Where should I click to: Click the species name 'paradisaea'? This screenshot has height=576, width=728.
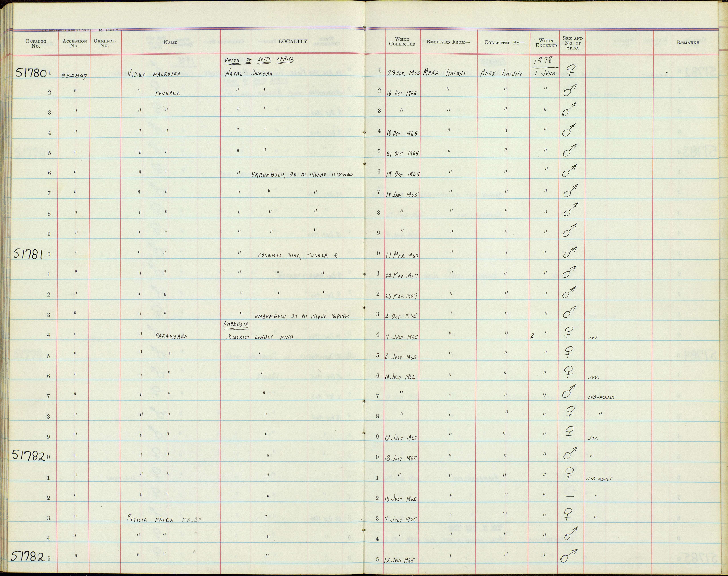171,336
